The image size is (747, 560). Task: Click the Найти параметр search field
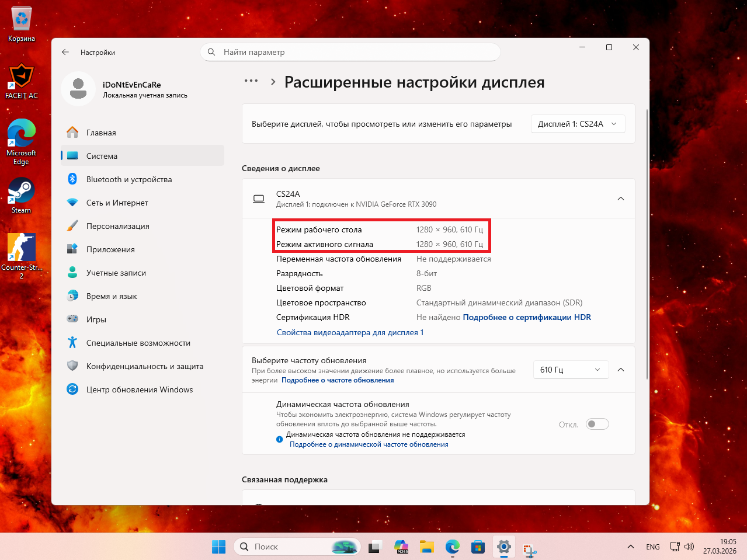click(x=350, y=52)
